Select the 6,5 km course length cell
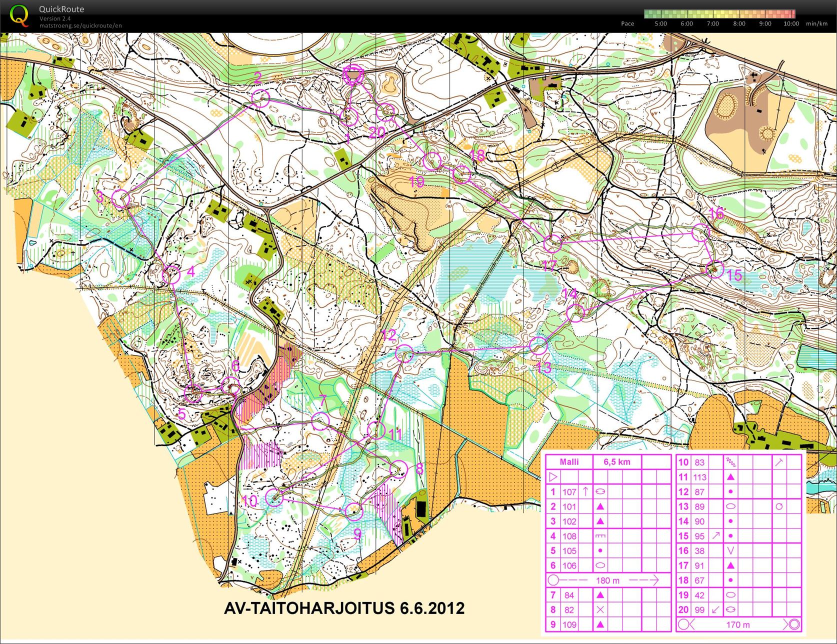This screenshot has width=837, height=644. click(616, 461)
